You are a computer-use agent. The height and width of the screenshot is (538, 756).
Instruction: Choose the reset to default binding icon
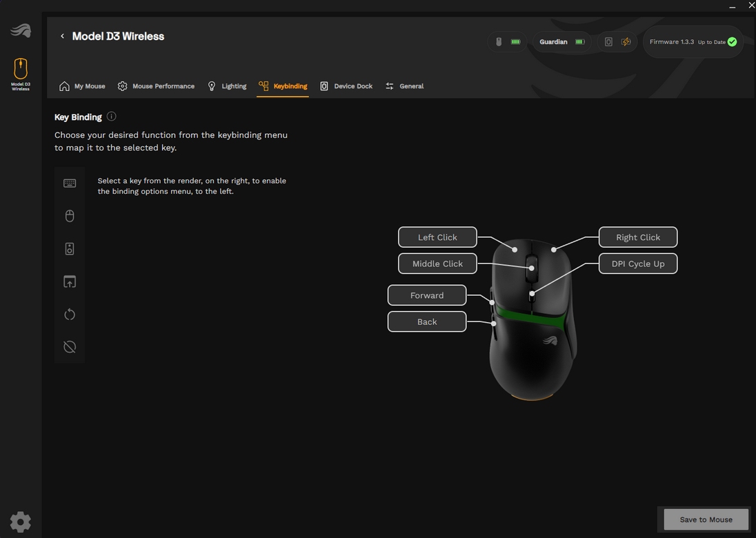click(x=70, y=315)
